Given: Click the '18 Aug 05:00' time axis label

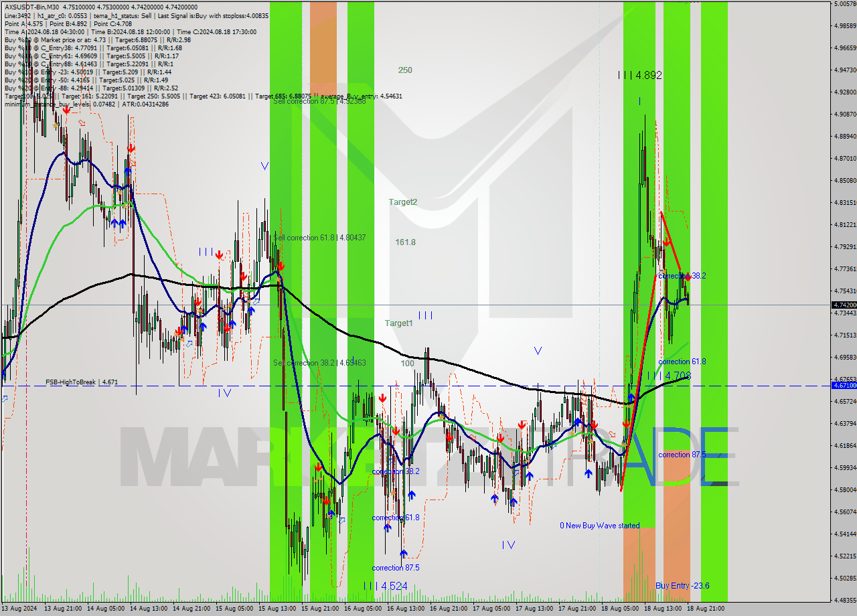Looking at the screenshot, I should (620, 609).
